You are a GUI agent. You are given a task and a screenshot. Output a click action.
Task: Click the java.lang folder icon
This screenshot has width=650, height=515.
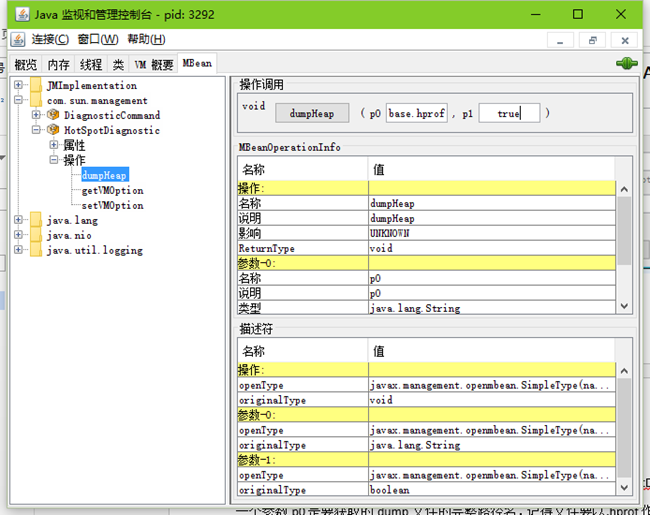click(36, 220)
